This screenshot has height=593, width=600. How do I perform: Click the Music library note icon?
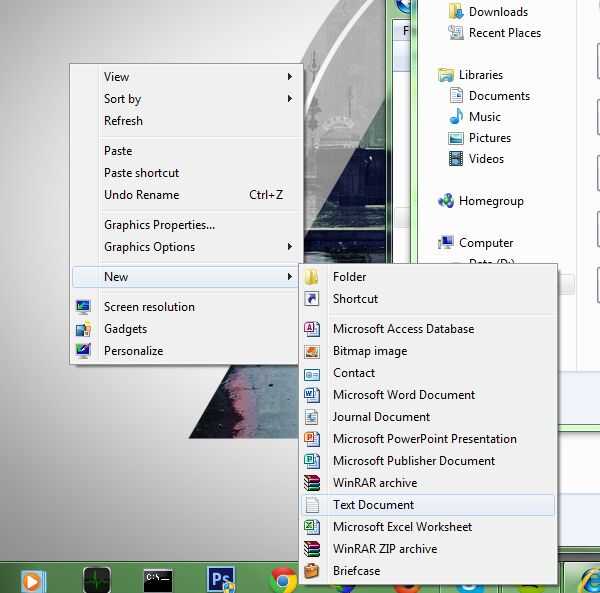[x=456, y=116]
